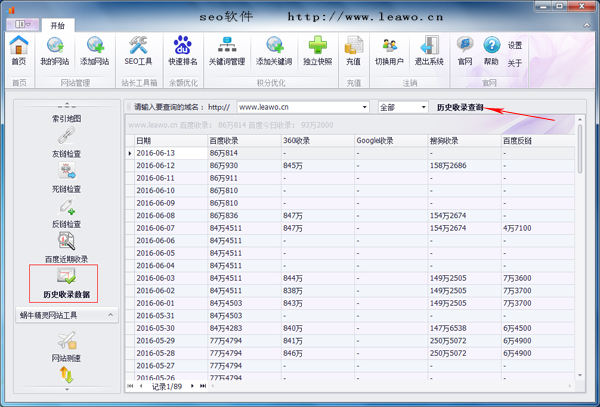The width and height of the screenshot is (600, 407).
Task: Open 百度近期收录 sidebar tool
Action: click(67, 247)
